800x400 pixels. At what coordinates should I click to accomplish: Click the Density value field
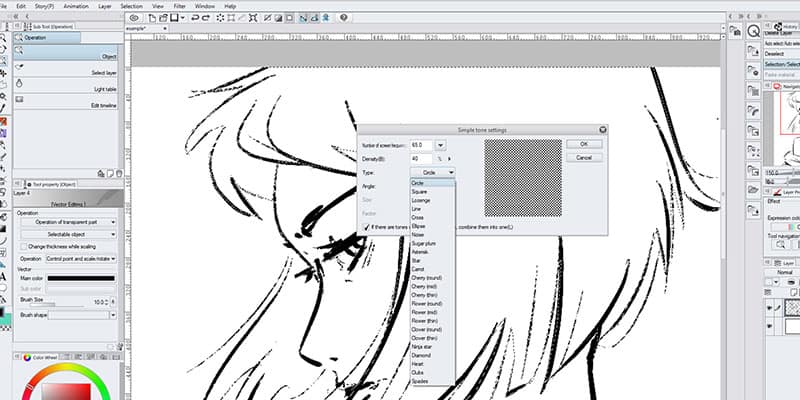(x=422, y=159)
